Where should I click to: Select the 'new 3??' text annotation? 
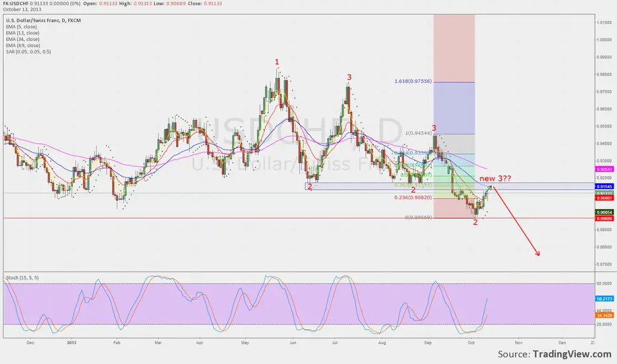tap(495, 179)
